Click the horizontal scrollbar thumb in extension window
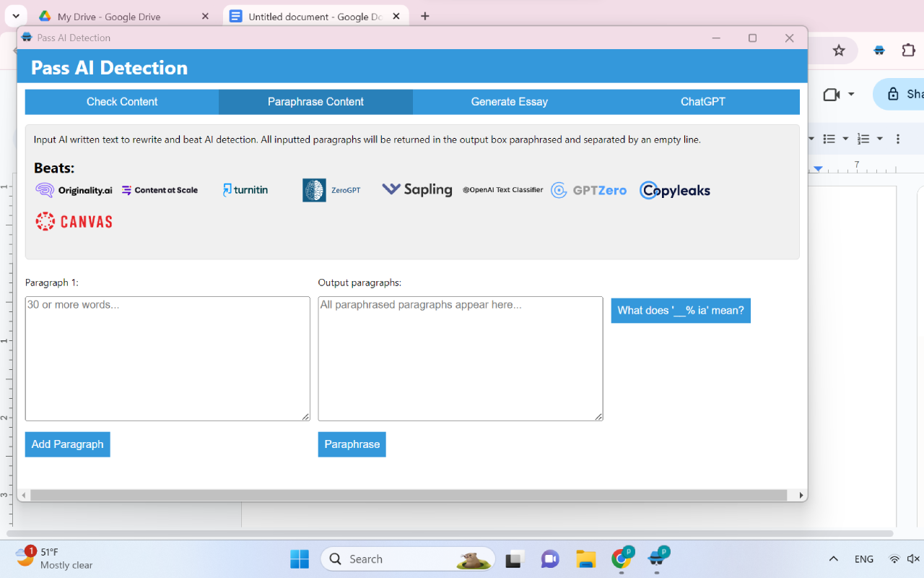Viewport: 924px width, 578px height. (409, 496)
